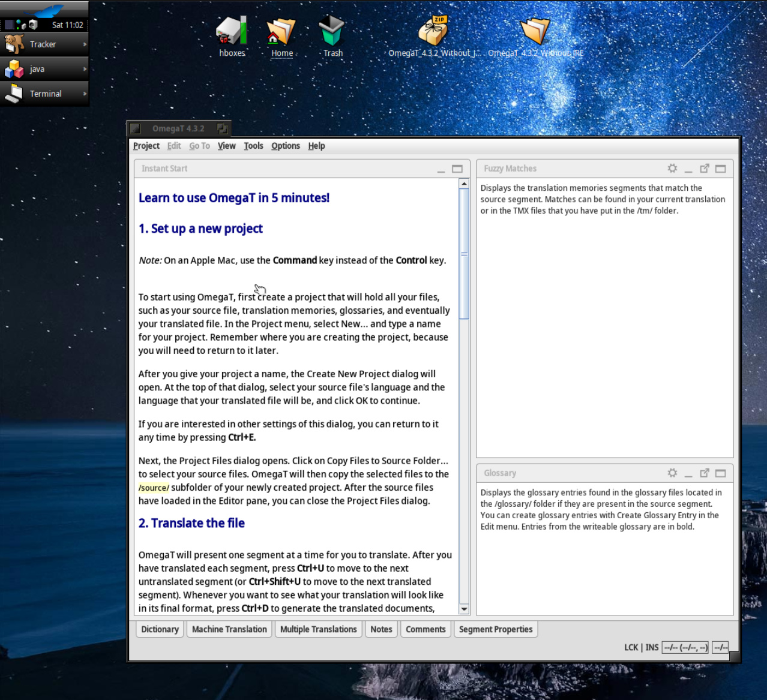Show the Notes pane tab
Screen dimensions: 767x700
click(381, 629)
